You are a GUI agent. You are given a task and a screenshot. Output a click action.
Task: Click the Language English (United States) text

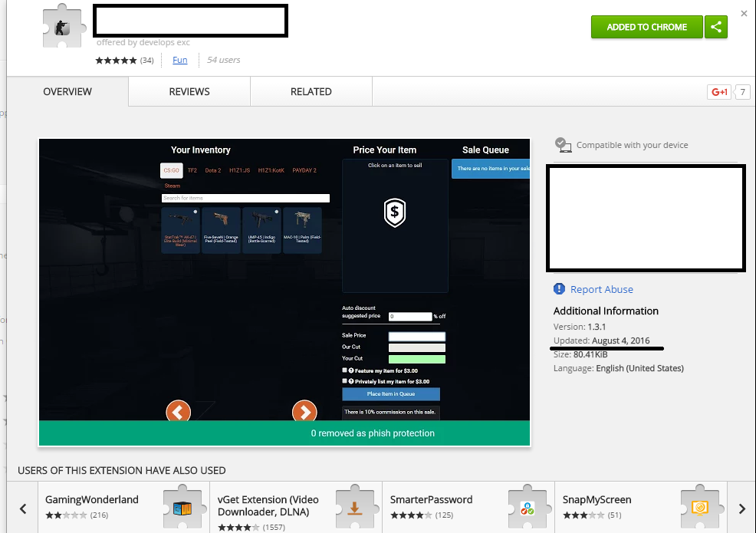[x=619, y=368]
